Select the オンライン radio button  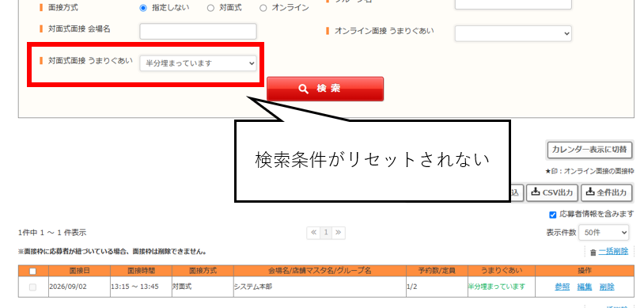click(263, 8)
